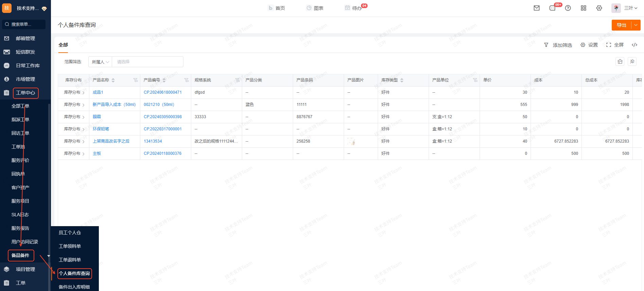Open product link 环保铅笔

coord(101,129)
